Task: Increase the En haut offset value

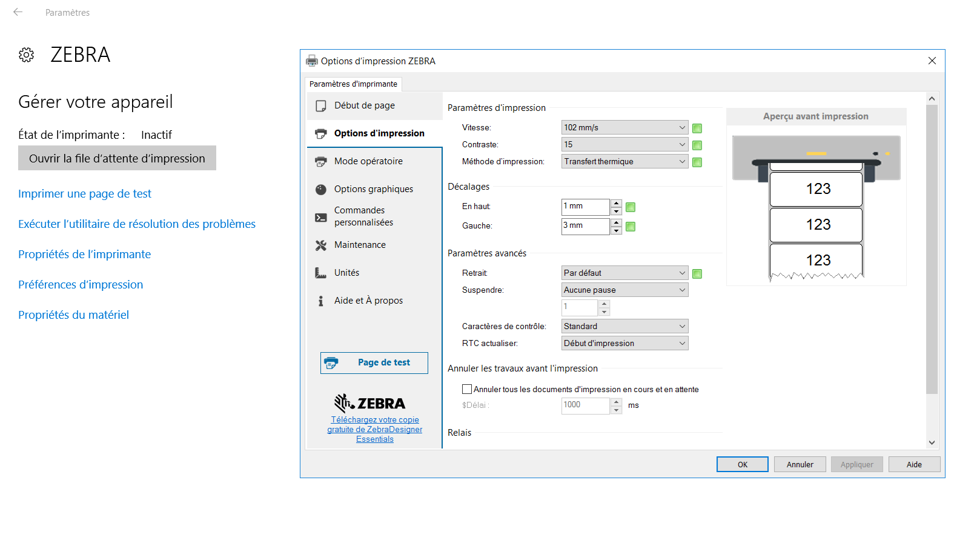Action: point(616,203)
